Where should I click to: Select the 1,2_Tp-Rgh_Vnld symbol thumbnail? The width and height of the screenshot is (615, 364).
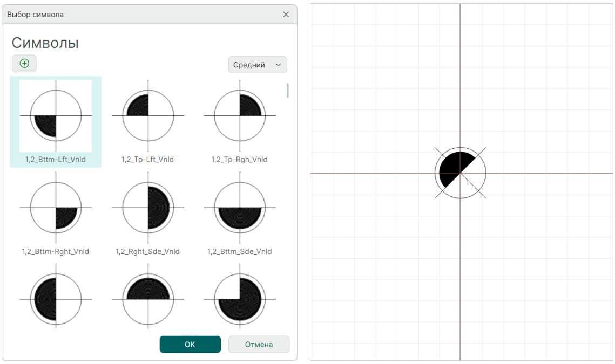(240, 115)
